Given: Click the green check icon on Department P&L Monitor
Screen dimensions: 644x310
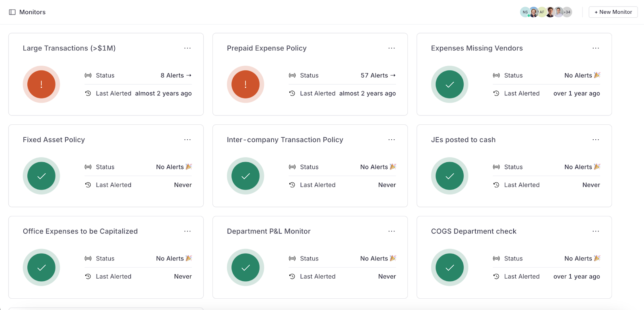Looking at the screenshot, I should click(246, 267).
